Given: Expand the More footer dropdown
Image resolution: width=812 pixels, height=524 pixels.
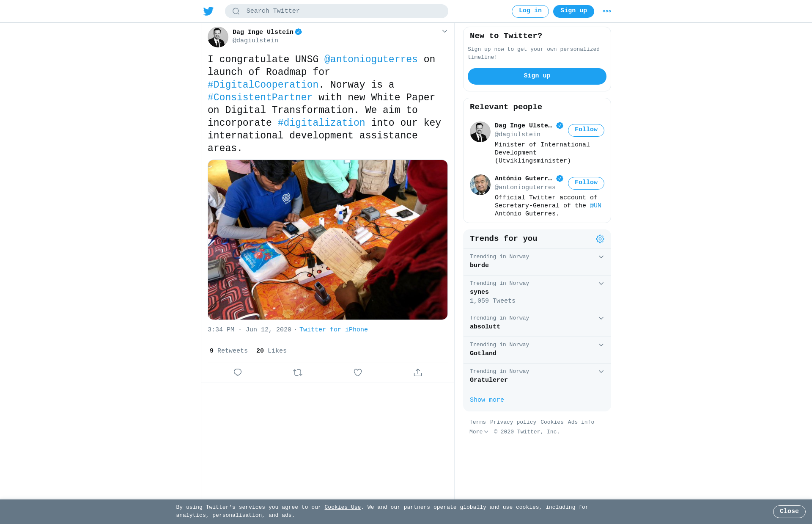Looking at the screenshot, I should [x=479, y=432].
